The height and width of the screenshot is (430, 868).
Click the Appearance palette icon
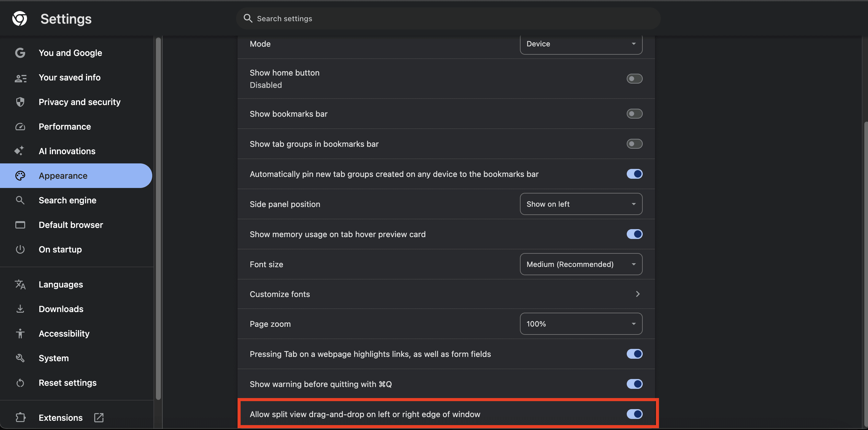pos(20,175)
